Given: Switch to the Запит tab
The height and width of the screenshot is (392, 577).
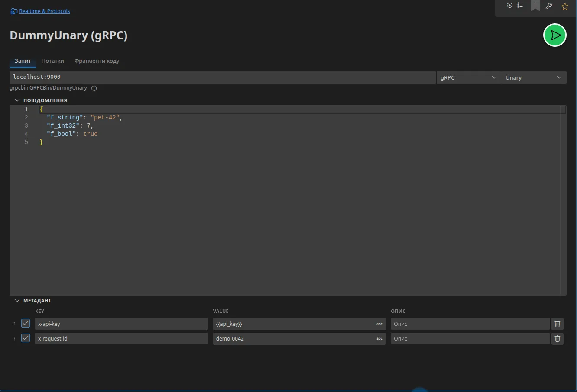Looking at the screenshot, I should pyautogui.click(x=23, y=61).
